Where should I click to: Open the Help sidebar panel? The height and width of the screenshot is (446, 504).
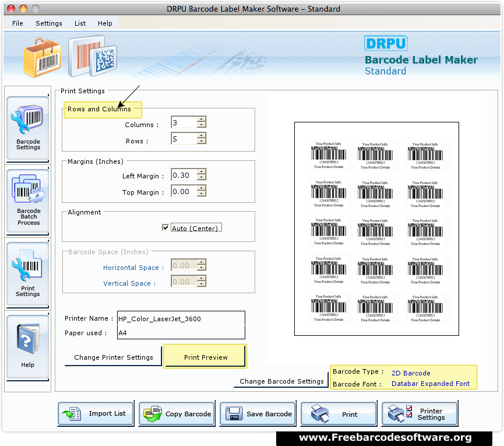tap(27, 346)
